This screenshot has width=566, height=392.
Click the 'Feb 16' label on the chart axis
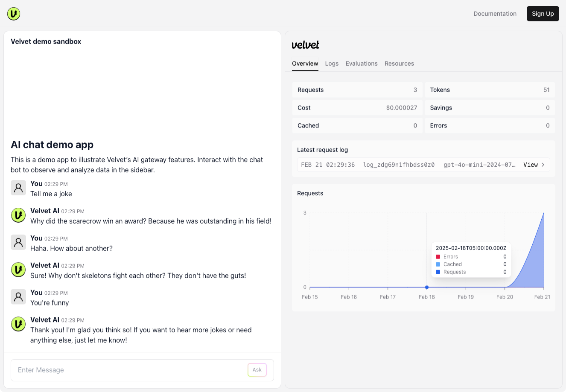[x=349, y=297]
